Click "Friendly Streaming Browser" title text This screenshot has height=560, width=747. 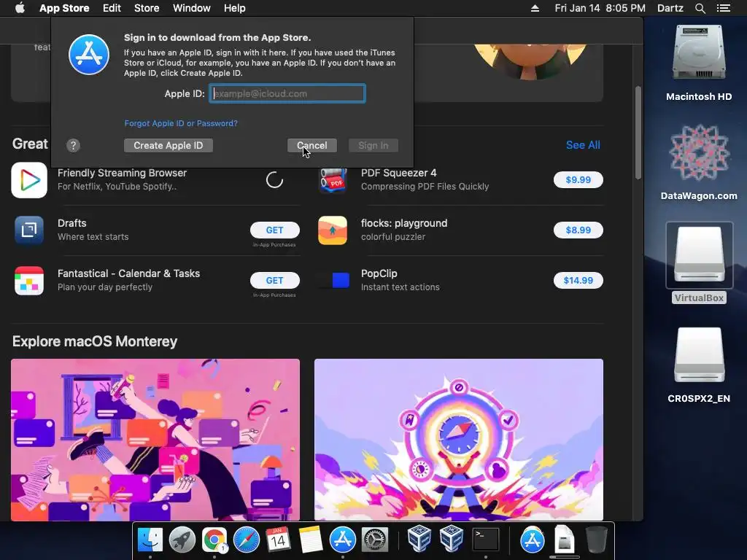tap(122, 173)
